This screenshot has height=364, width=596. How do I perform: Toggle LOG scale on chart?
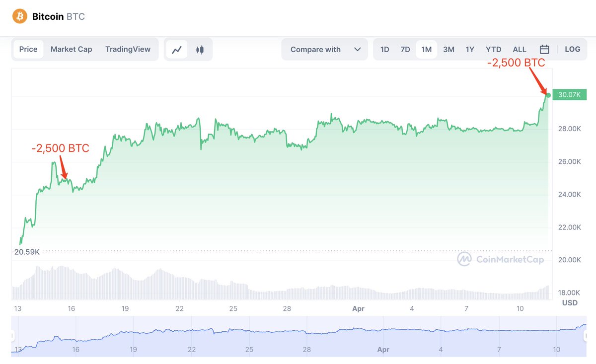tap(572, 49)
